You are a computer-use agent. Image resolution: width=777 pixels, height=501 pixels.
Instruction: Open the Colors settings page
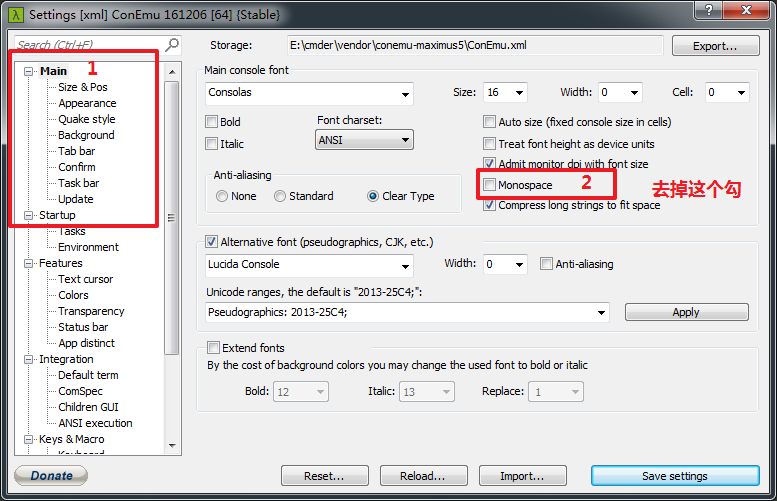tap(73, 295)
